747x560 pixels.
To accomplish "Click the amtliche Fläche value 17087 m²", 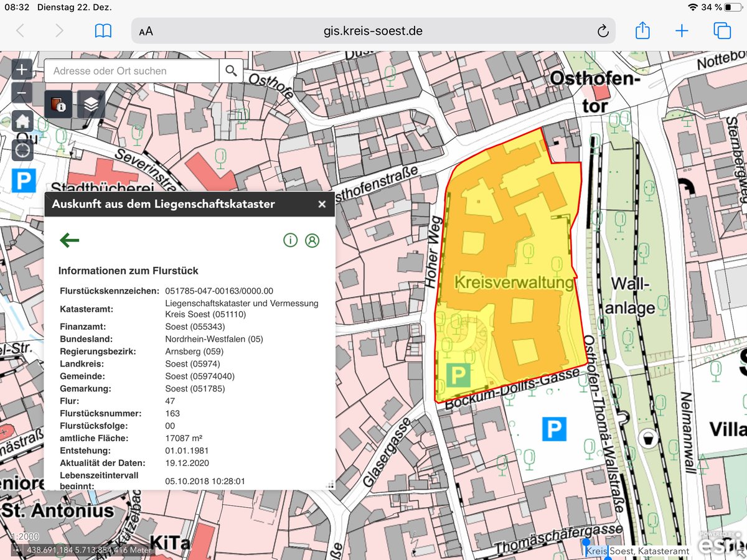I will [x=184, y=438].
